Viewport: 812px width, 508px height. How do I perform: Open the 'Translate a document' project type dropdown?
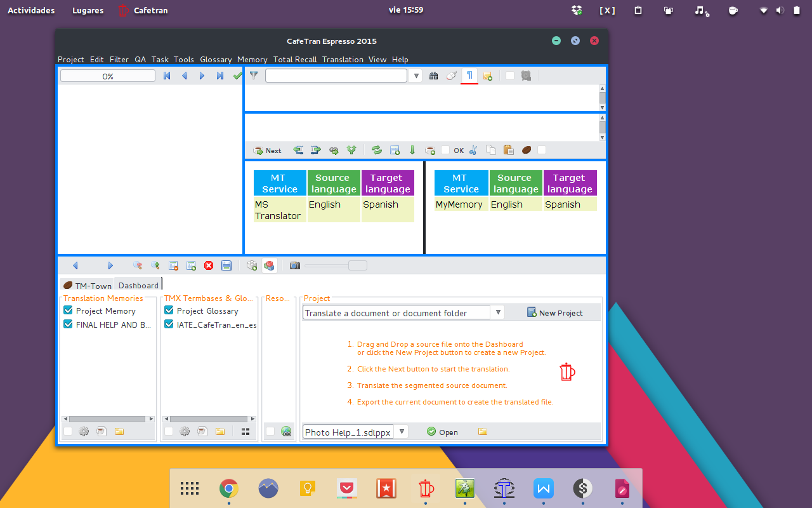tap(499, 312)
